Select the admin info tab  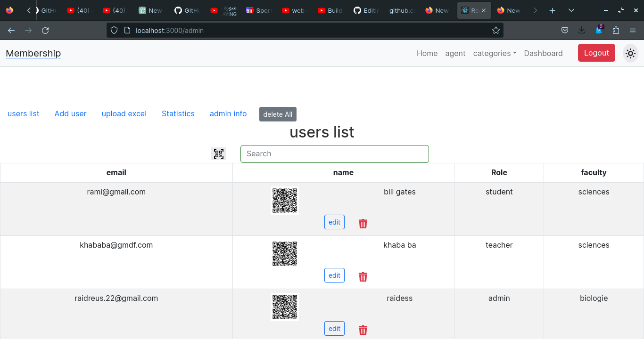228,113
